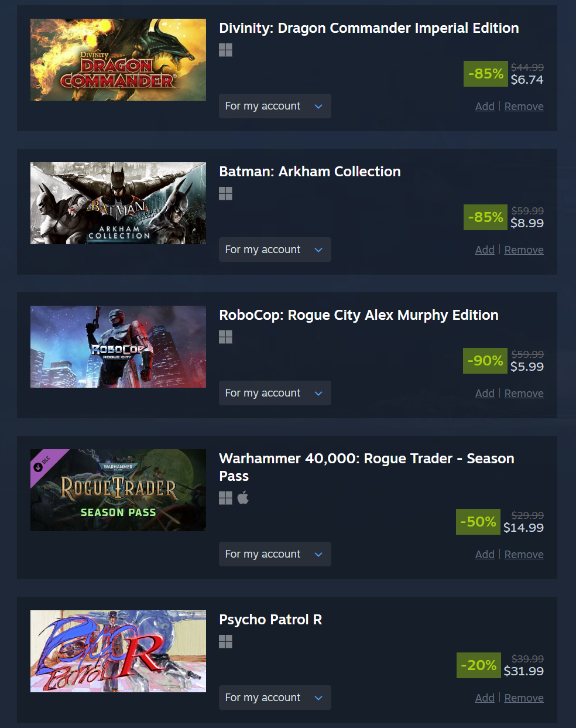Remove Warhammer Season Pass from cart
576x728 pixels.
click(x=524, y=555)
